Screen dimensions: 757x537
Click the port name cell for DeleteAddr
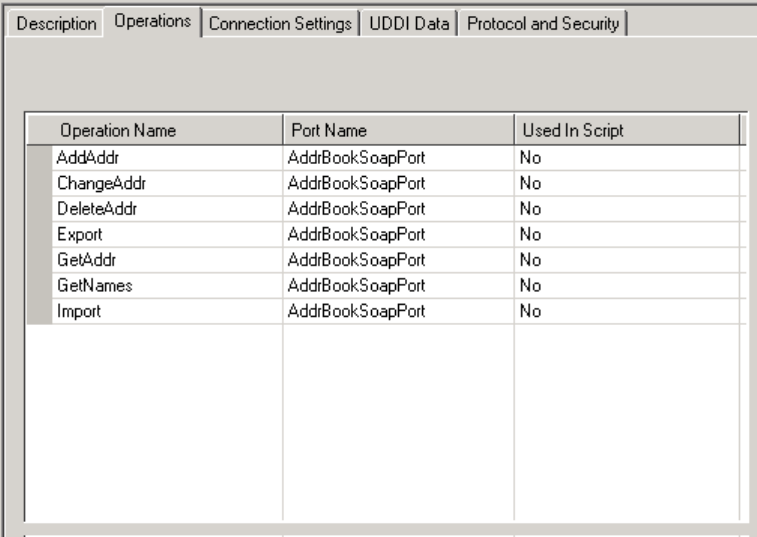tap(355, 209)
